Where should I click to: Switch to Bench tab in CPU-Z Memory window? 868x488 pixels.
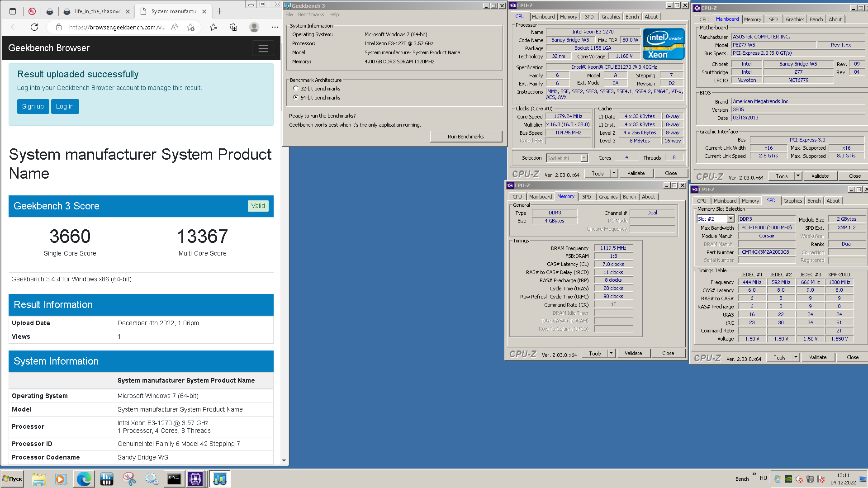tap(629, 197)
